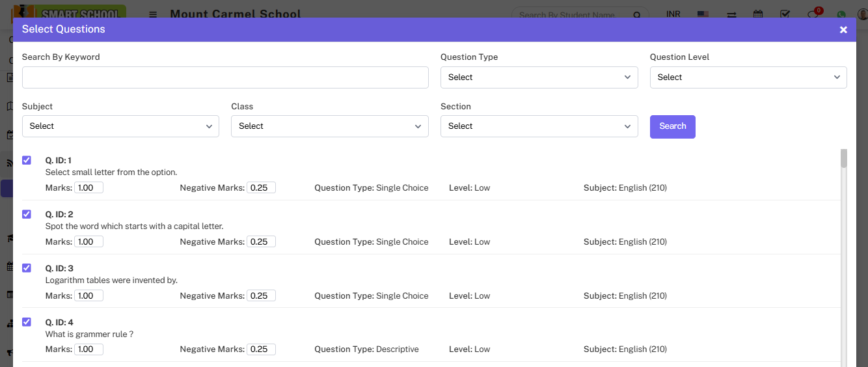
Task: Open the chat notifications icon with badge
Action: [x=813, y=14]
